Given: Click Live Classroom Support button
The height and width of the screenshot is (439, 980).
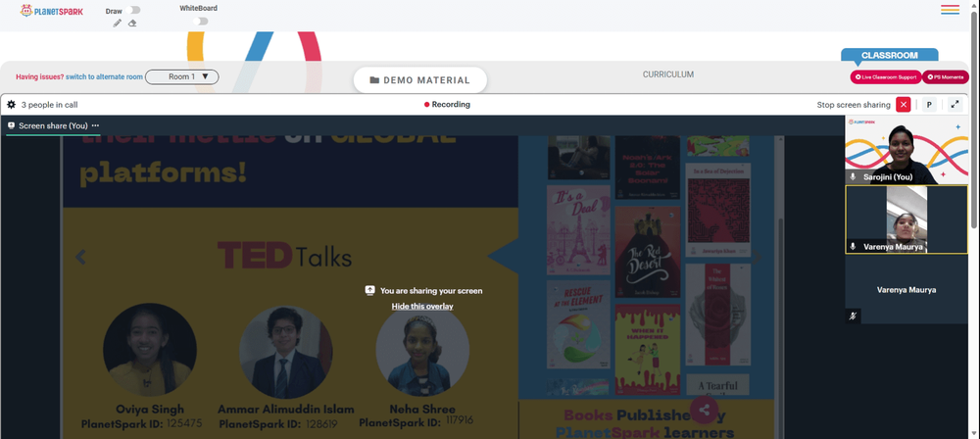Looking at the screenshot, I should (x=886, y=76).
